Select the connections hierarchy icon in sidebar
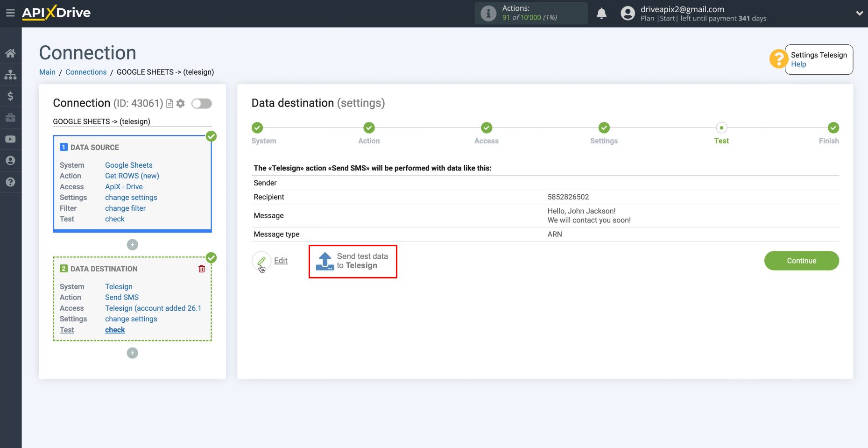 click(10, 74)
